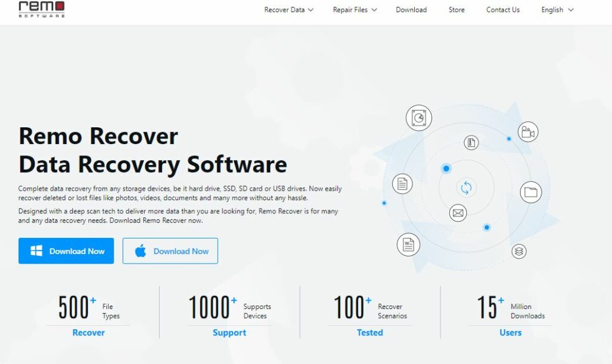Expand the Repair Files chevron

click(x=374, y=10)
